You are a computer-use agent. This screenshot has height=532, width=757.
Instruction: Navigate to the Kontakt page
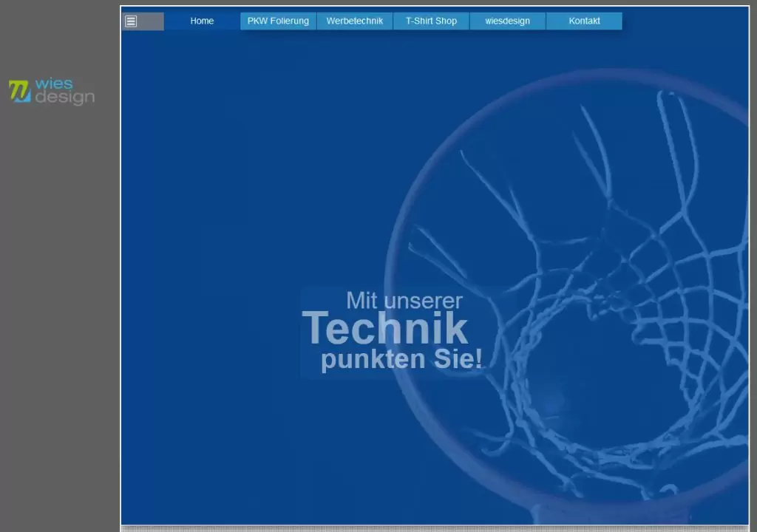click(x=584, y=21)
